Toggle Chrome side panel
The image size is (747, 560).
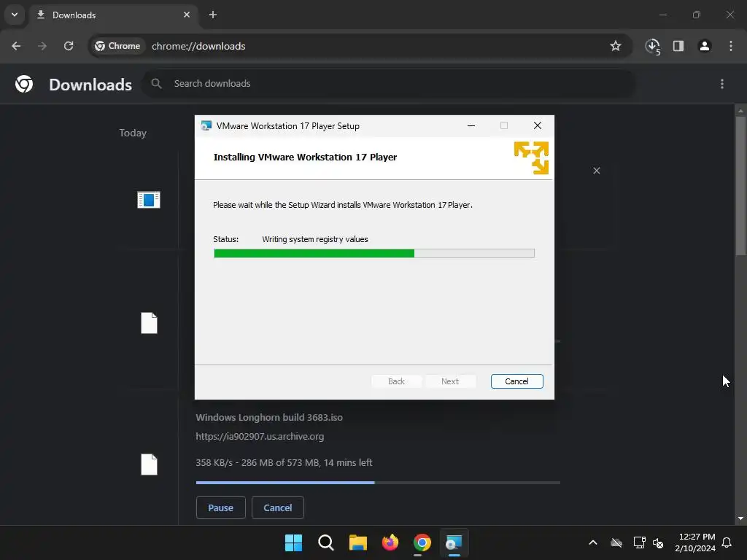point(678,46)
